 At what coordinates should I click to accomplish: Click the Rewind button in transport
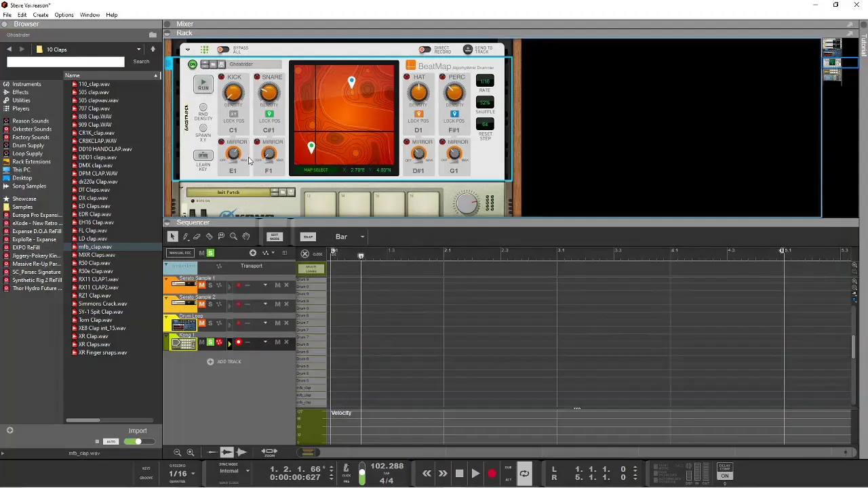point(427,474)
